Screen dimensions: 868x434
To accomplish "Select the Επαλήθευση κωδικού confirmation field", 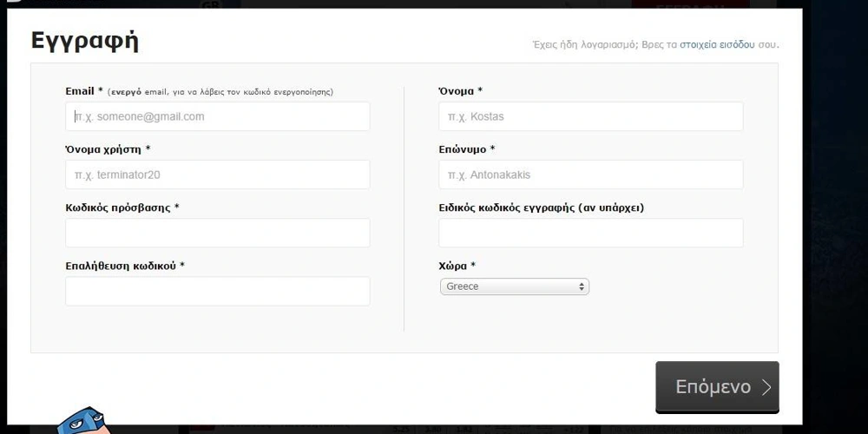I will (218, 291).
